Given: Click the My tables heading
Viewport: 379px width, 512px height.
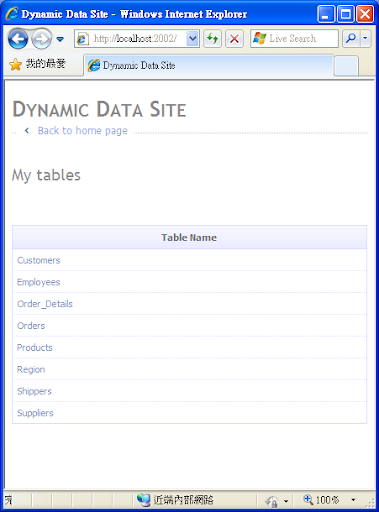Looking at the screenshot, I should [x=46, y=175].
